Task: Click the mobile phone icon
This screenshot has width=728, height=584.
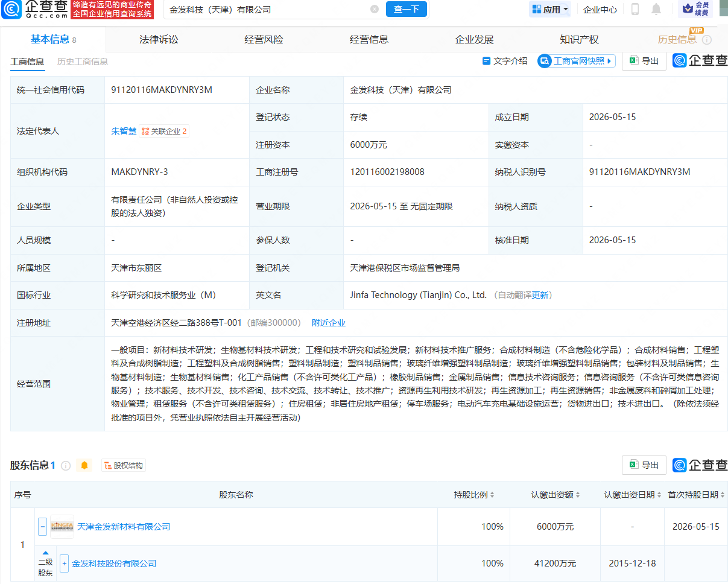Action: (x=635, y=9)
